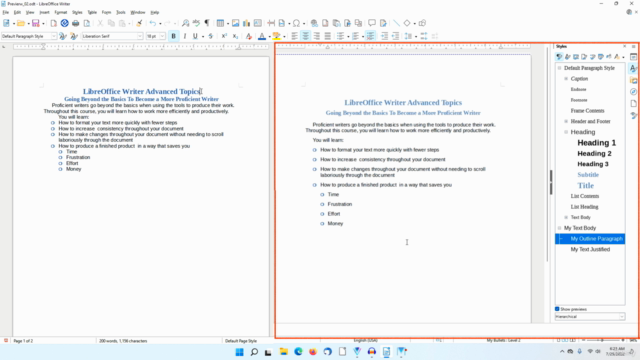Click the Insert Line icon
Screen dimensions: 640x360
(x=396, y=23)
